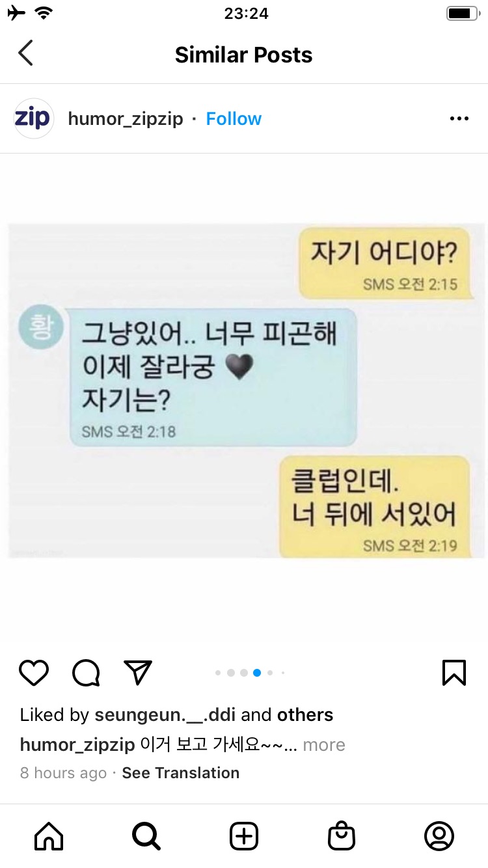
Task: Open the humor_zipzip username in post header
Action: click(126, 119)
